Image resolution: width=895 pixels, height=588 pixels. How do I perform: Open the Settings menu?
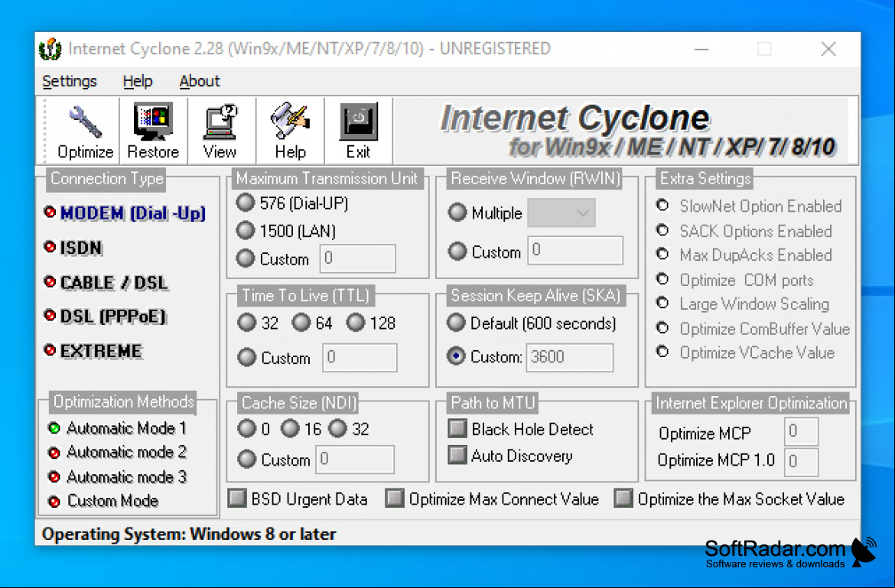pos(70,81)
